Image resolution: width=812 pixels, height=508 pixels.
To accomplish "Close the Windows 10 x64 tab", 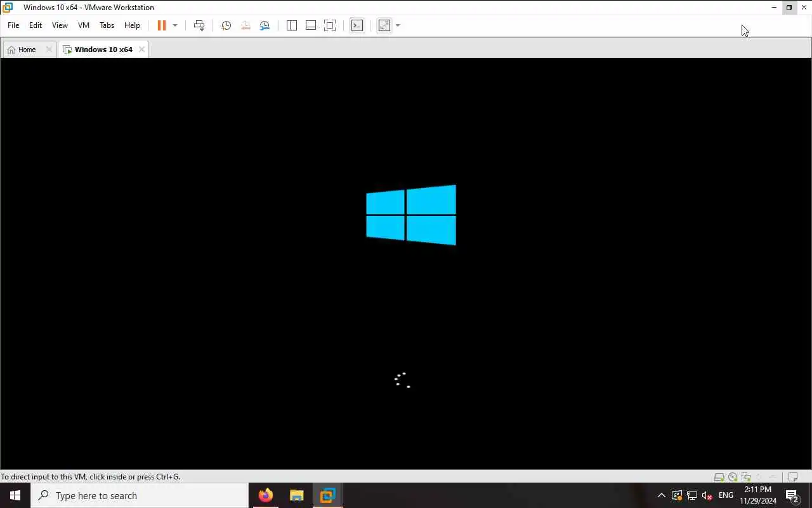I will pyautogui.click(x=141, y=50).
